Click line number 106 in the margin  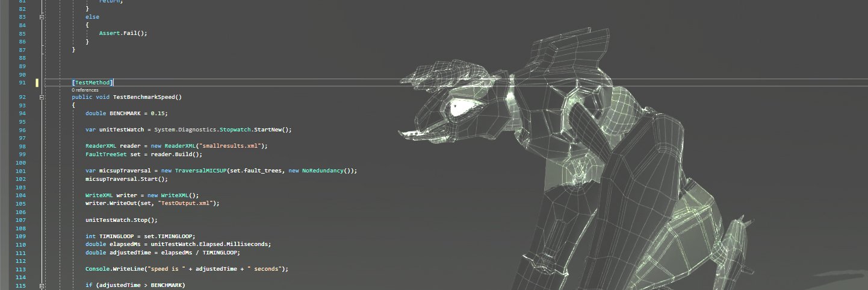pyautogui.click(x=22, y=212)
